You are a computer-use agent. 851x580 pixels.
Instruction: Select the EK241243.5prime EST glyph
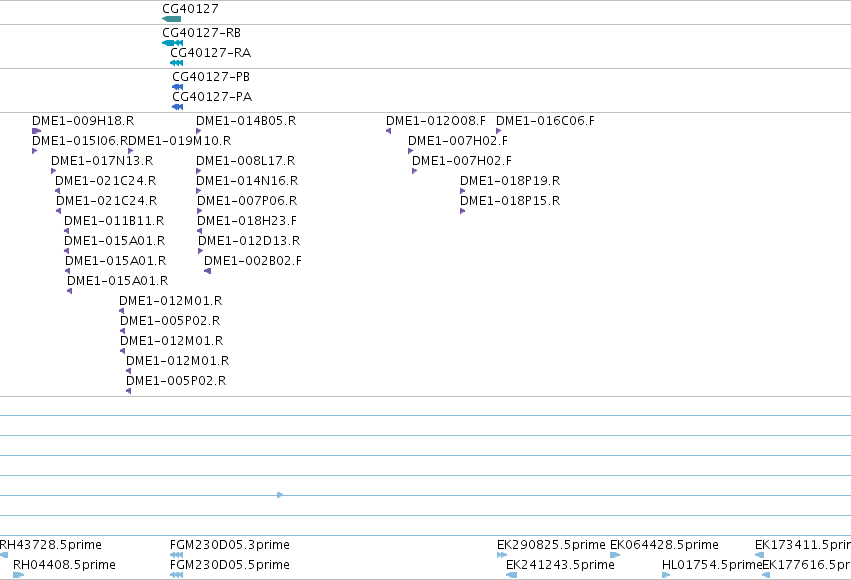(x=511, y=575)
